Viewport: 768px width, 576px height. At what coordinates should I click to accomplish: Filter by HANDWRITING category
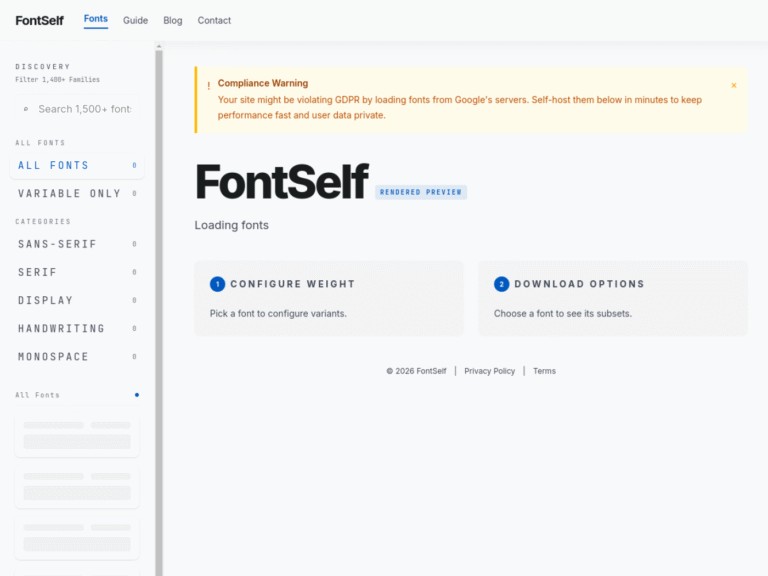click(77, 328)
